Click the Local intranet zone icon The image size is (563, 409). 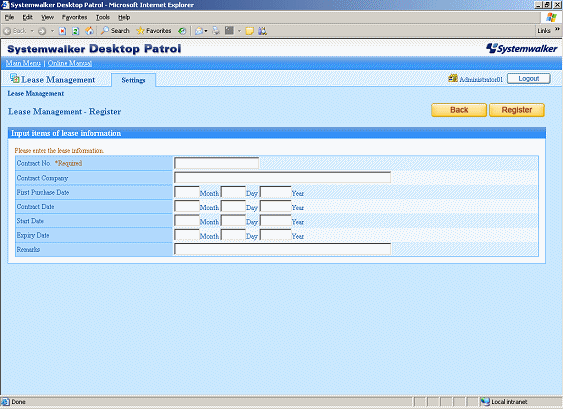click(485, 401)
